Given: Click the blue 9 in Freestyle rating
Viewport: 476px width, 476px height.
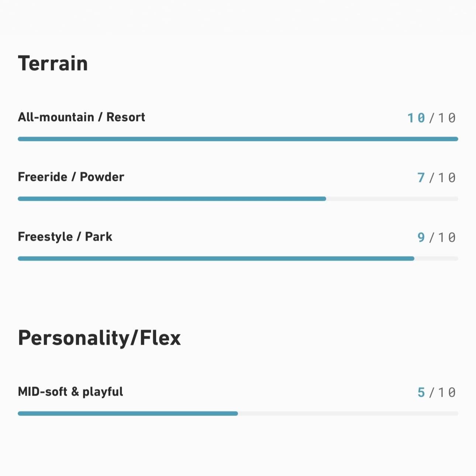Looking at the screenshot, I should pyautogui.click(x=421, y=238).
